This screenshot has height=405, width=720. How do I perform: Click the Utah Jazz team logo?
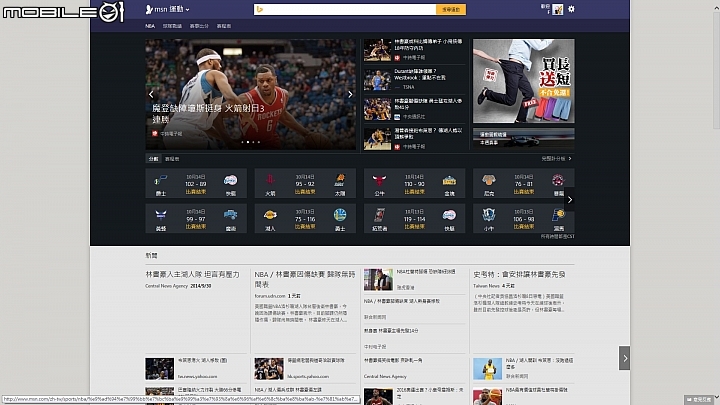pyautogui.click(x=161, y=180)
